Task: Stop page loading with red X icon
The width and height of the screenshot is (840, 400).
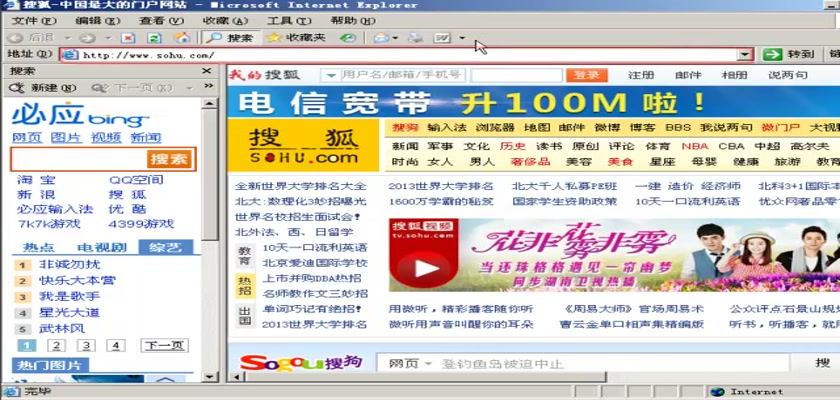Action: [128, 38]
